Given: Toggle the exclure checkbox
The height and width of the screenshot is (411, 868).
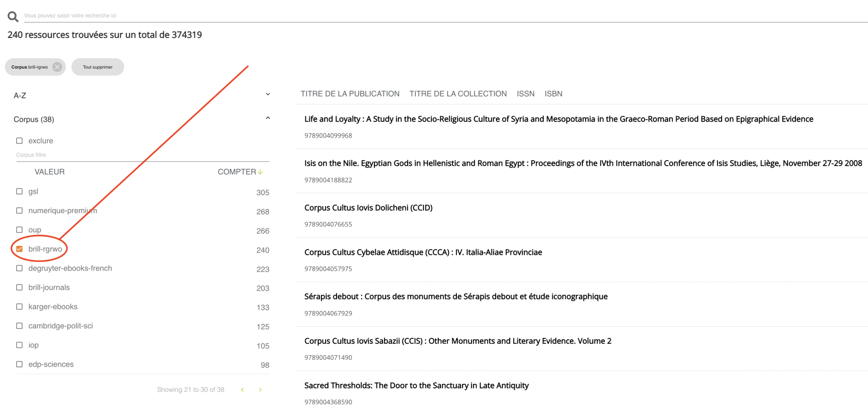Looking at the screenshot, I should [x=19, y=141].
